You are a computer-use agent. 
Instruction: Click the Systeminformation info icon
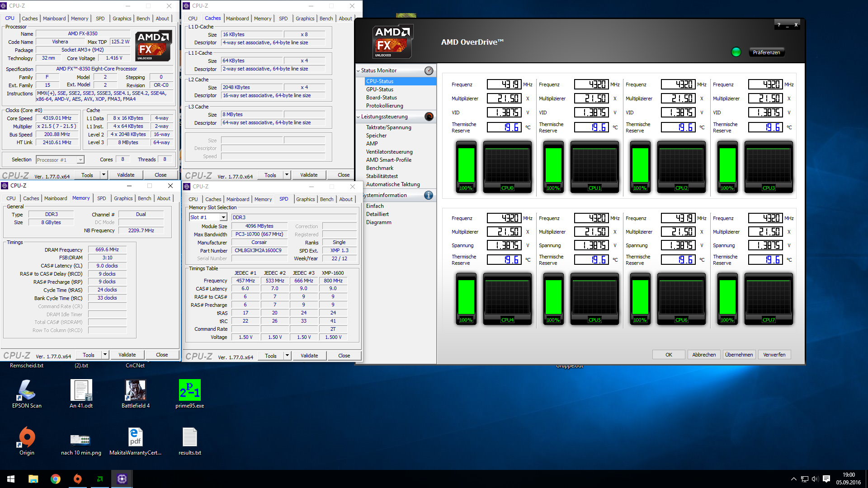429,195
